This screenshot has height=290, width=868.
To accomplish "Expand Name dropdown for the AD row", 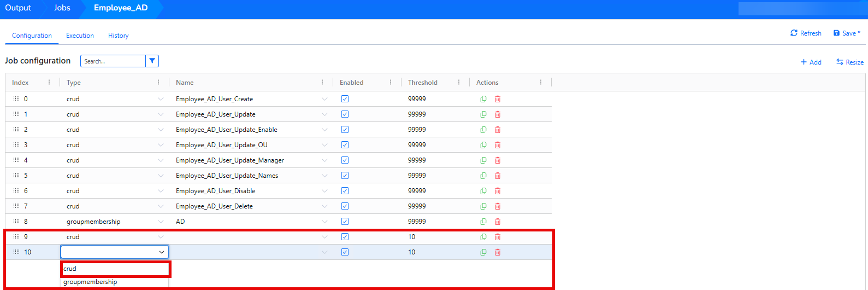I will click(324, 222).
